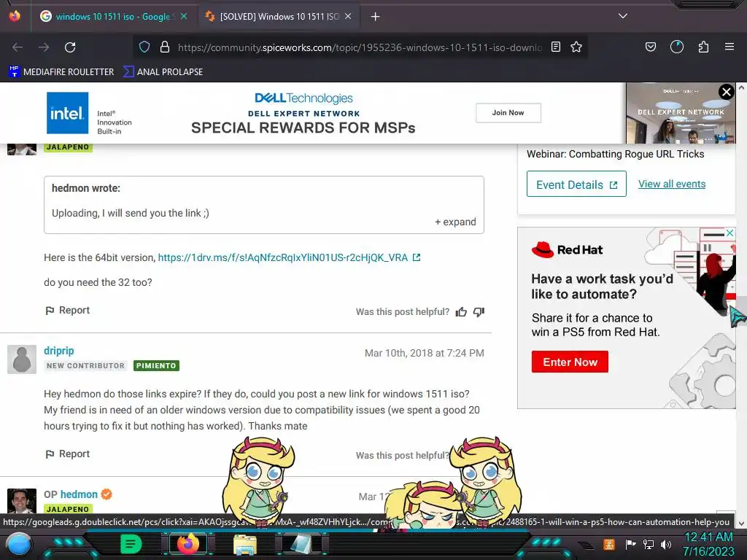Thumbs down the 64bit version post
This screenshot has height=560, width=747.
tap(479, 312)
